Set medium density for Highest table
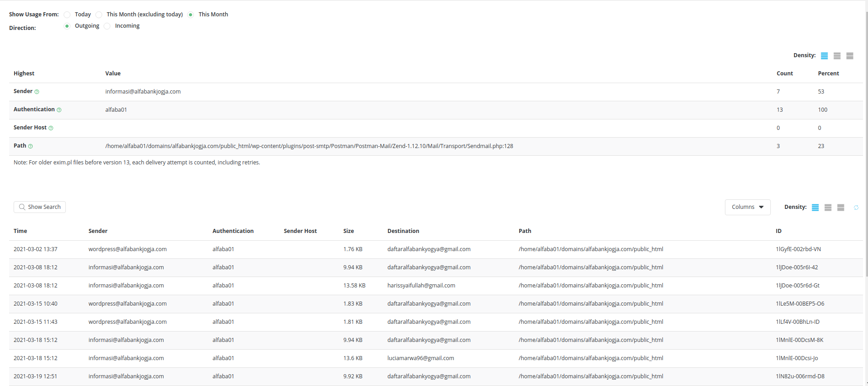The width and height of the screenshot is (868, 386). [837, 56]
